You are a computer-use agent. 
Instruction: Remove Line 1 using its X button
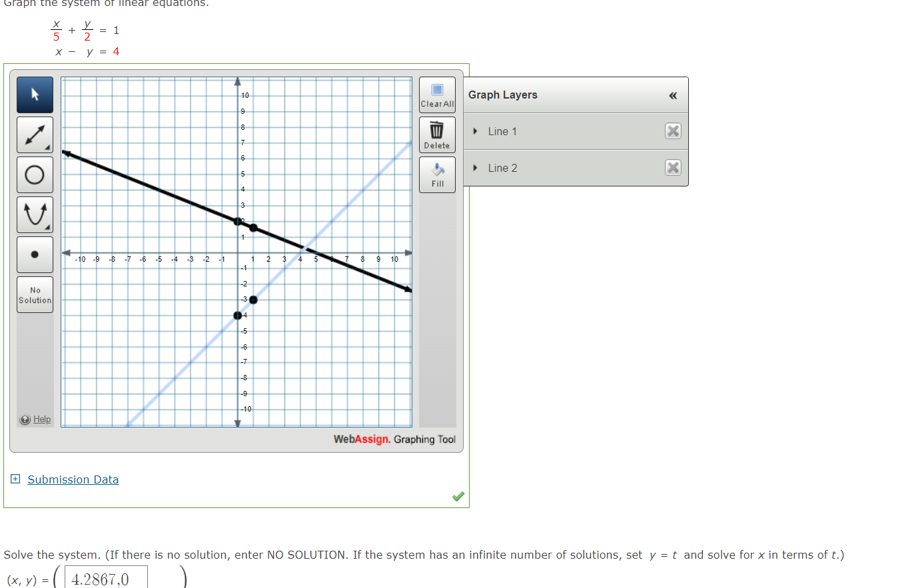[672, 131]
